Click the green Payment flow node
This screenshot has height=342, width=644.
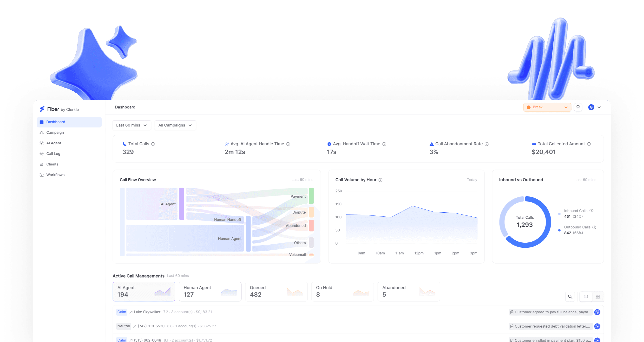click(311, 196)
